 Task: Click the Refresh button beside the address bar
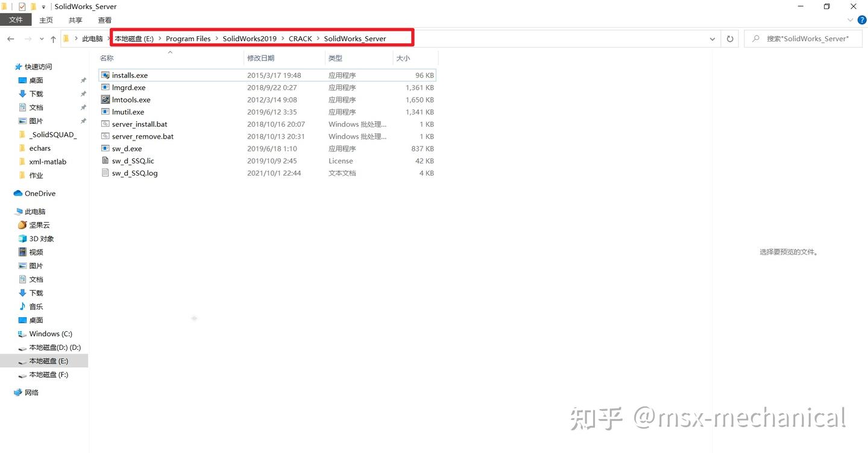pyautogui.click(x=730, y=39)
